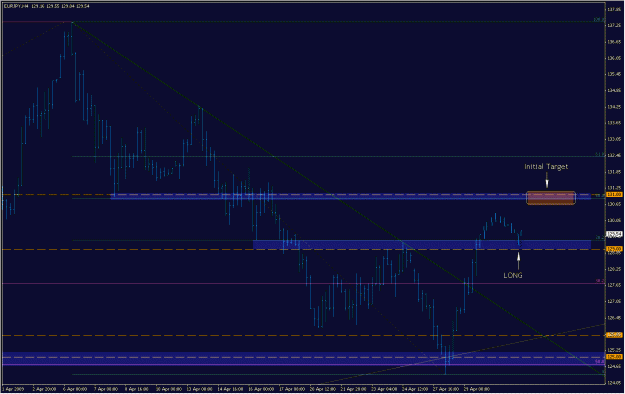
Task: Click the 27 Apr 16:00 time label
Action: 446,389
